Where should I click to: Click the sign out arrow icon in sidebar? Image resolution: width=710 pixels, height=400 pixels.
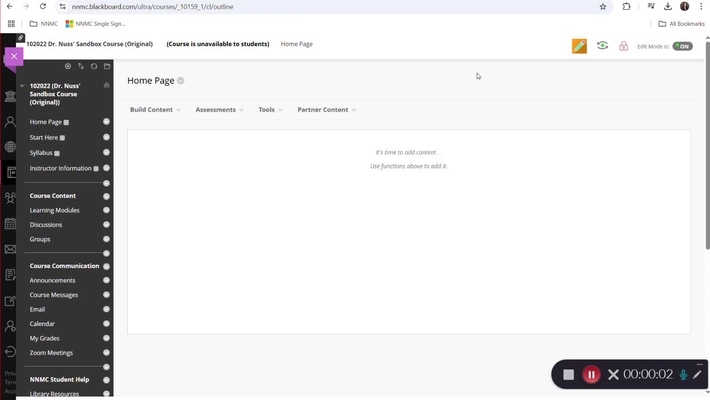tap(10, 352)
